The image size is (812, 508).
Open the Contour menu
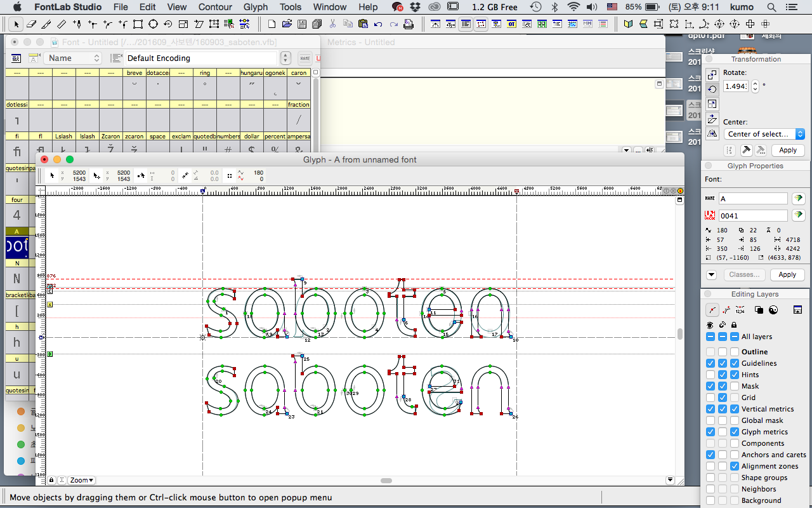(x=215, y=7)
